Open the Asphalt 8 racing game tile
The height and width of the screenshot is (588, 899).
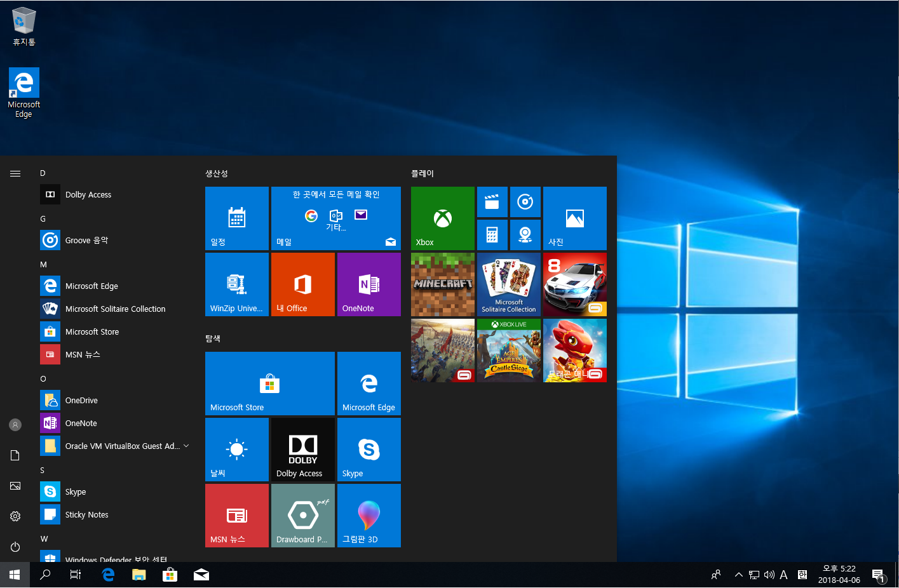[575, 284]
